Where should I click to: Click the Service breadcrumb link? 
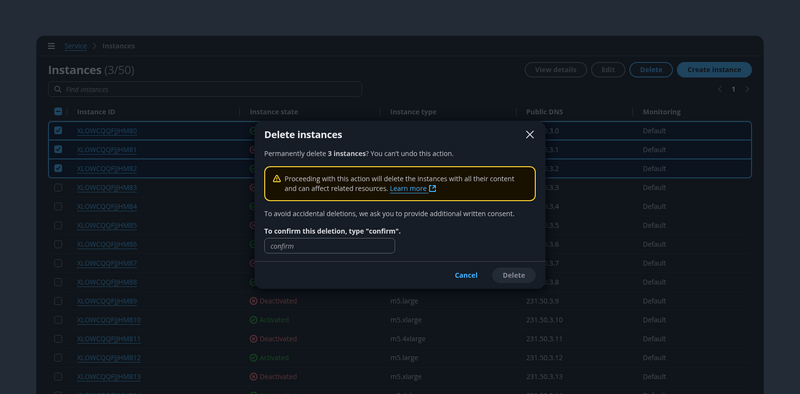click(76, 46)
